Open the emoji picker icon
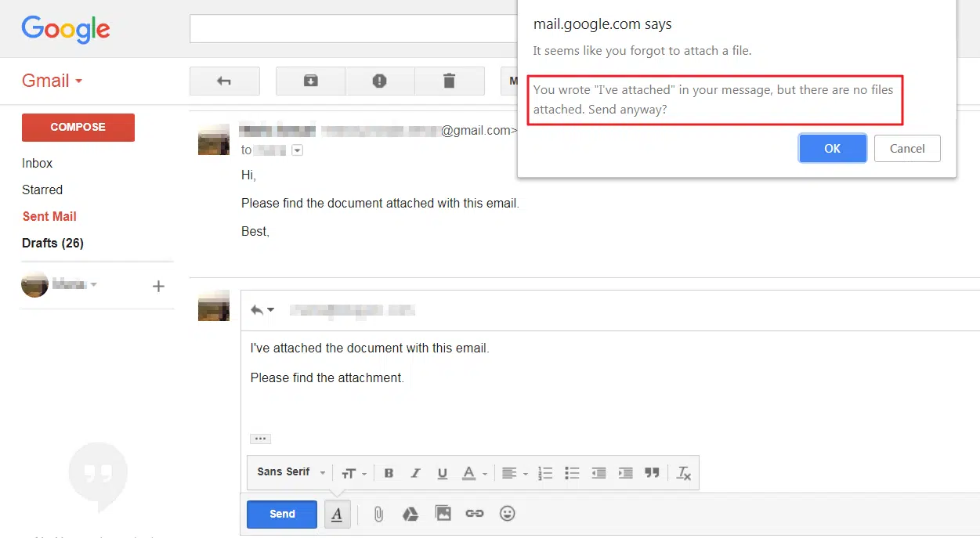 tap(508, 515)
